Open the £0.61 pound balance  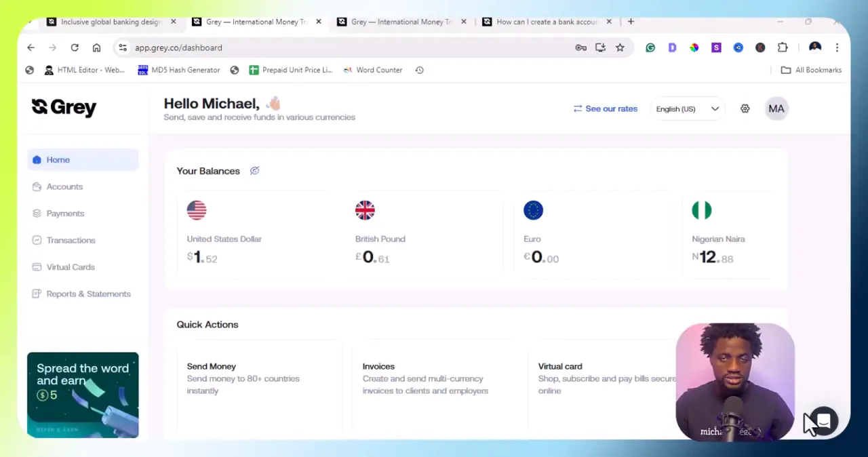click(x=372, y=258)
